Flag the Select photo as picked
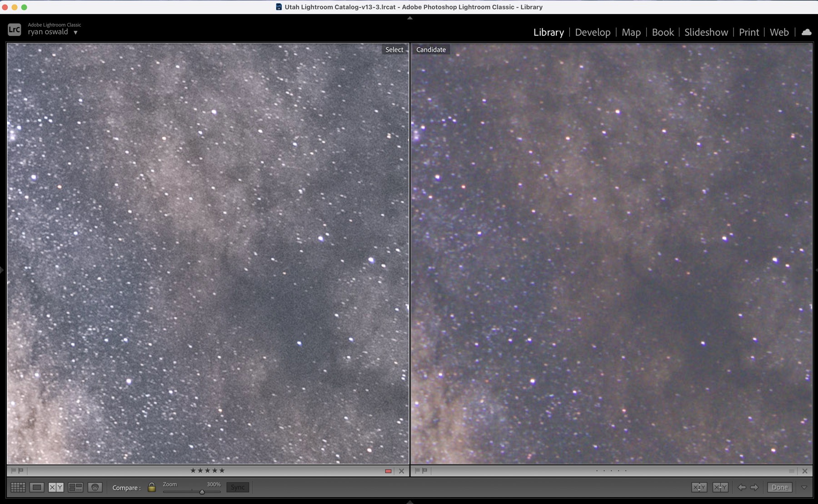818x504 pixels. coord(13,471)
